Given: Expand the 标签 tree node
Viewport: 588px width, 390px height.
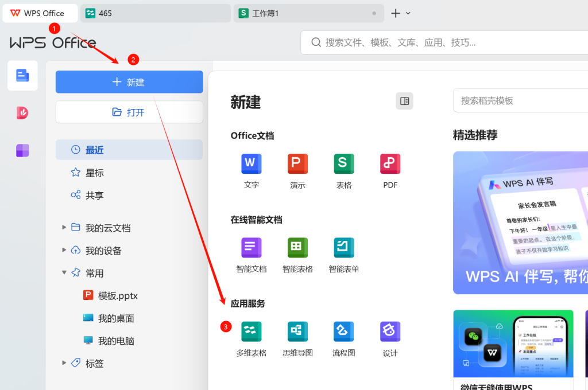Looking at the screenshot, I should [64, 362].
